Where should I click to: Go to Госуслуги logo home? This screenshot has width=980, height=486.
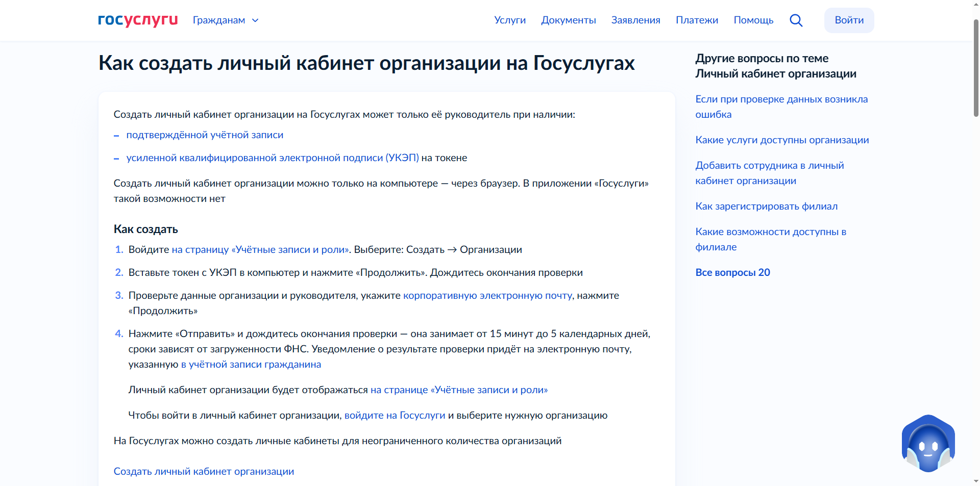pyautogui.click(x=138, y=20)
